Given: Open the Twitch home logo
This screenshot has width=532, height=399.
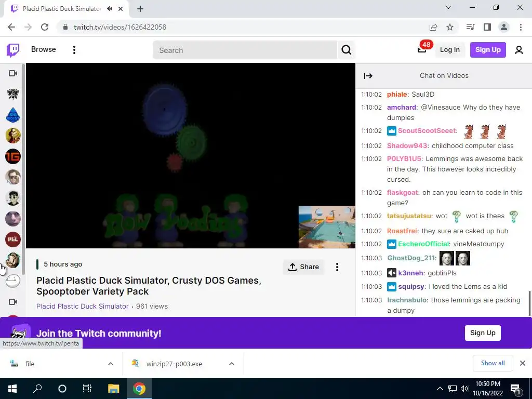Looking at the screenshot, I should click(13, 50).
